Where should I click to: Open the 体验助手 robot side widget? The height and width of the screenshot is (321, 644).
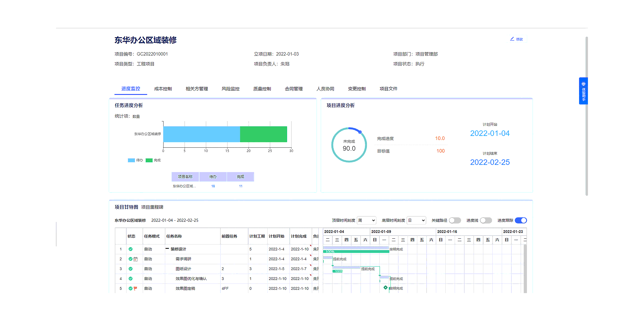(x=583, y=91)
